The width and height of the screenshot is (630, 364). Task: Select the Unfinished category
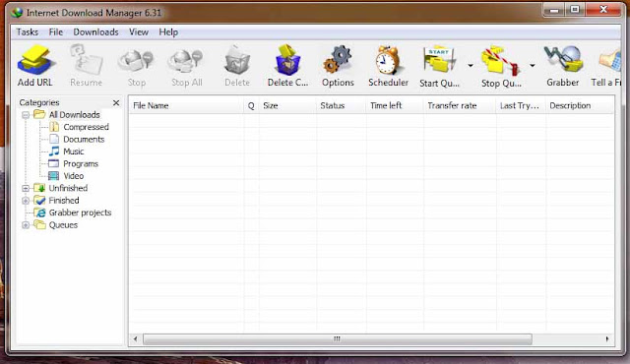click(68, 188)
